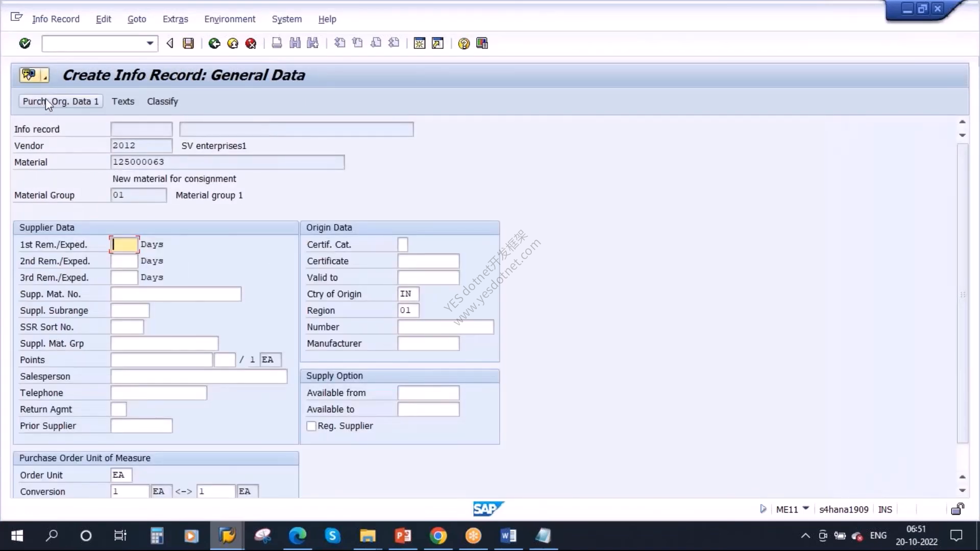Viewport: 980px width, 551px height.
Task: Expand the status bar play triangle
Action: [763, 509]
